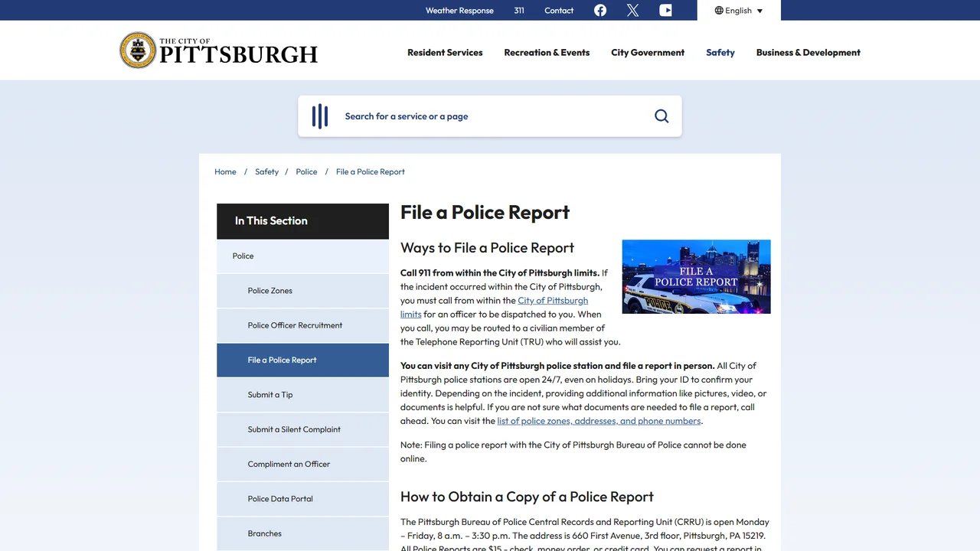Open Submit a Silent Complaint sidebar item
Screen dimensions: 980x551
[303, 429]
